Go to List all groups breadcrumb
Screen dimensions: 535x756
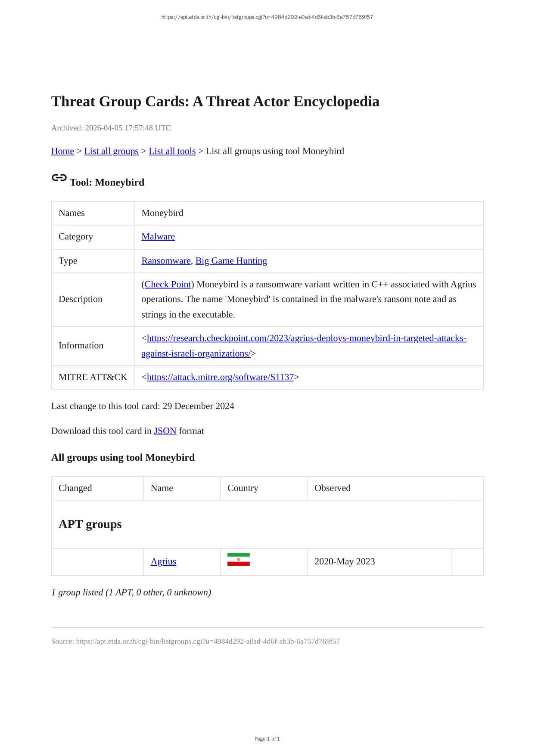111,151
